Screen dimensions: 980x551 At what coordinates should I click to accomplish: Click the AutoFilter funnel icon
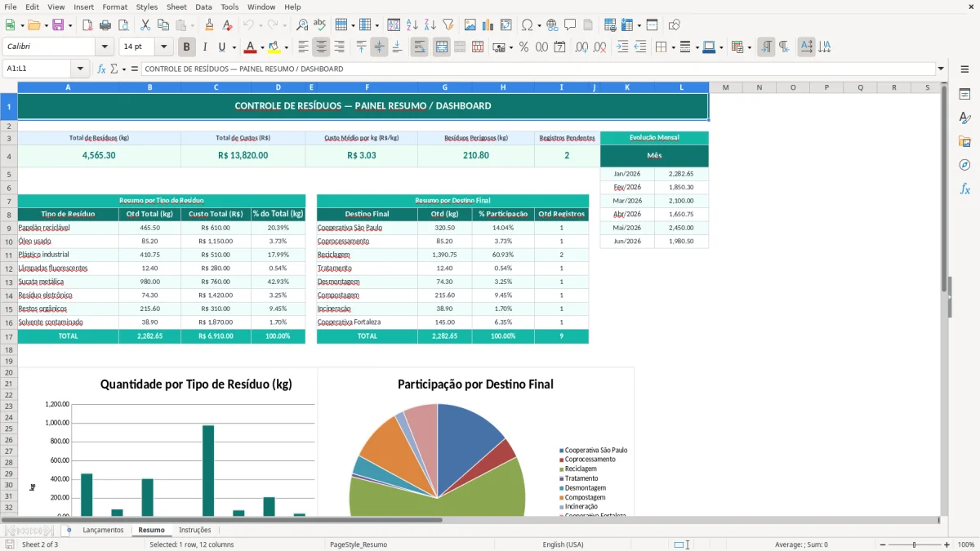pyautogui.click(x=448, y=25)
